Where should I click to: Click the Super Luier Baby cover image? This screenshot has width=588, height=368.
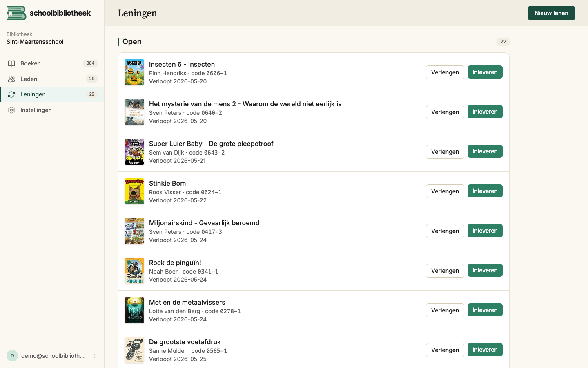pos(134,152)
